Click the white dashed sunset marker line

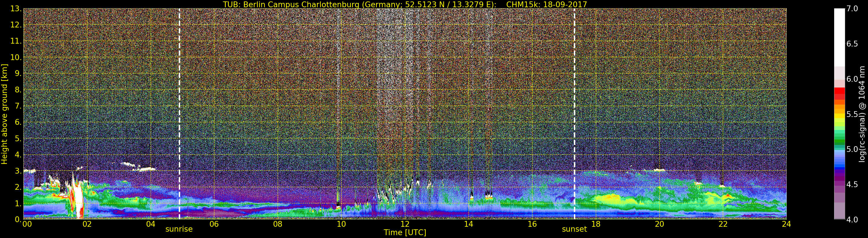coord(574,114)
